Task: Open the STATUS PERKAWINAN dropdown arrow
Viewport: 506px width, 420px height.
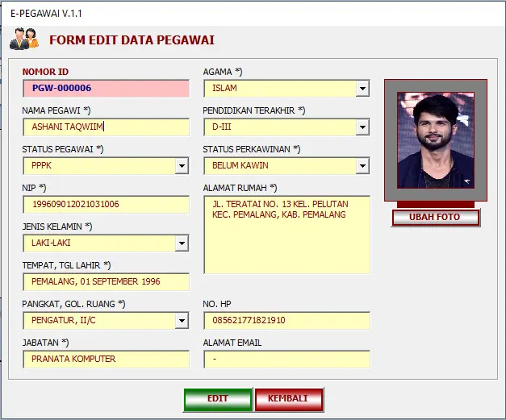Action: coord(362,166)
